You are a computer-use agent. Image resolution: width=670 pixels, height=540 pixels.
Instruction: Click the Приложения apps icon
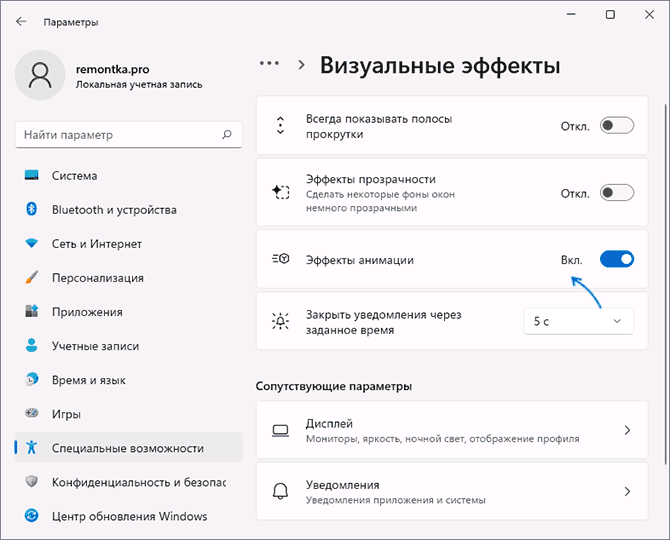coord(32,311)
